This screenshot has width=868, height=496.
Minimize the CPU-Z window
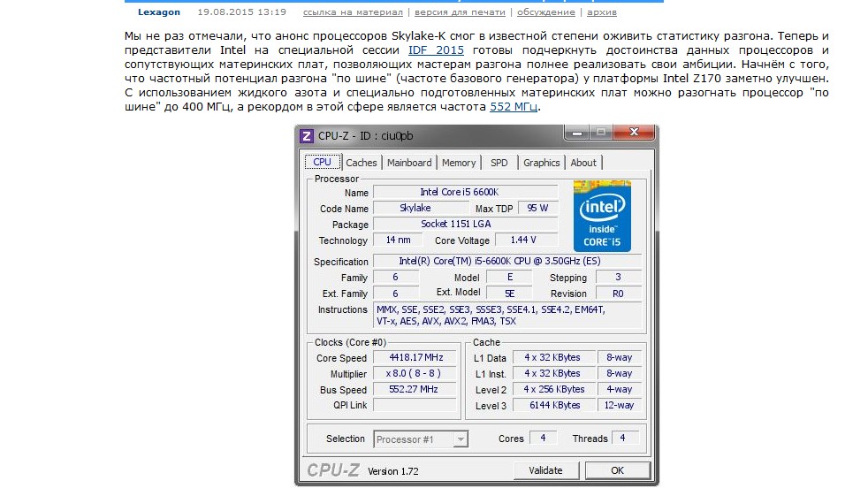[578, 134]
